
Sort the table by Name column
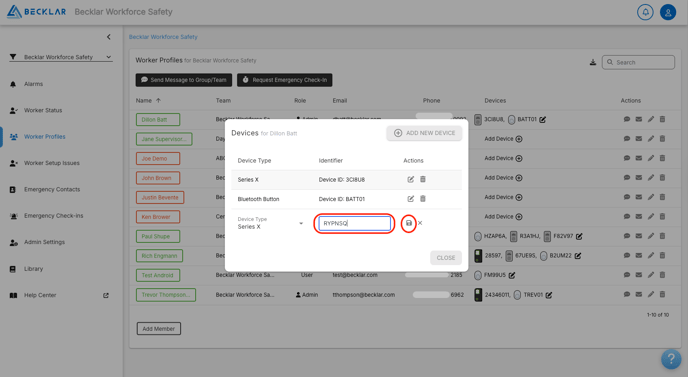148,101
